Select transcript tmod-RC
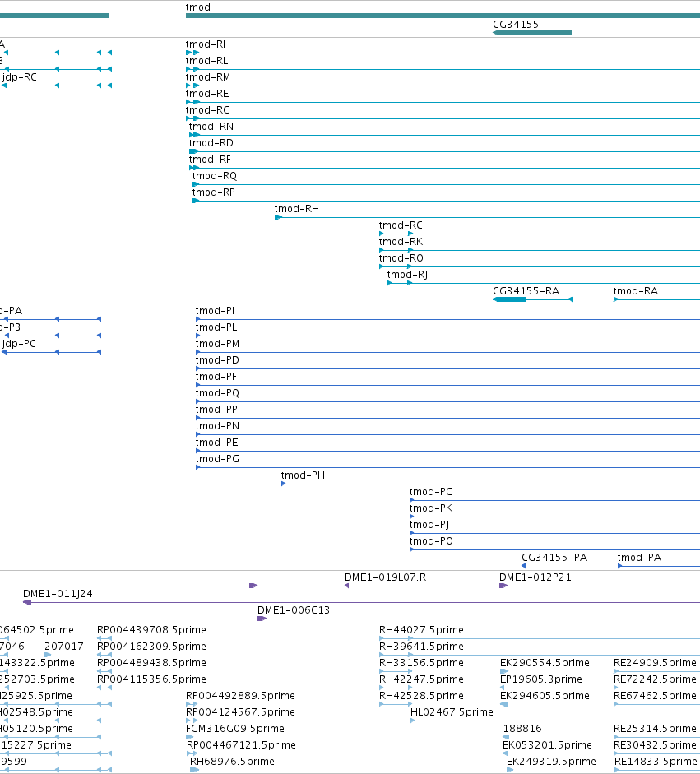 pos(401,225)
